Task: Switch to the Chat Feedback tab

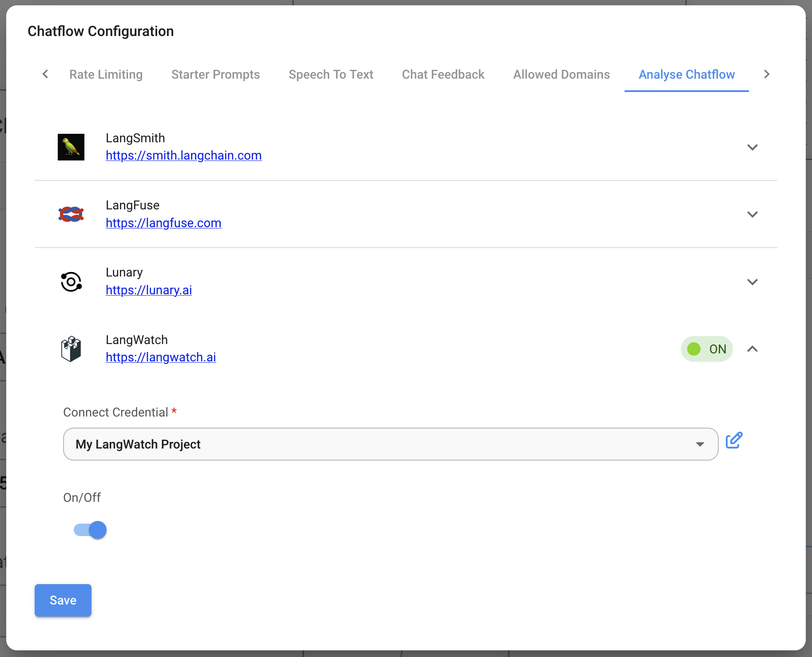Action: coord(443,74)
